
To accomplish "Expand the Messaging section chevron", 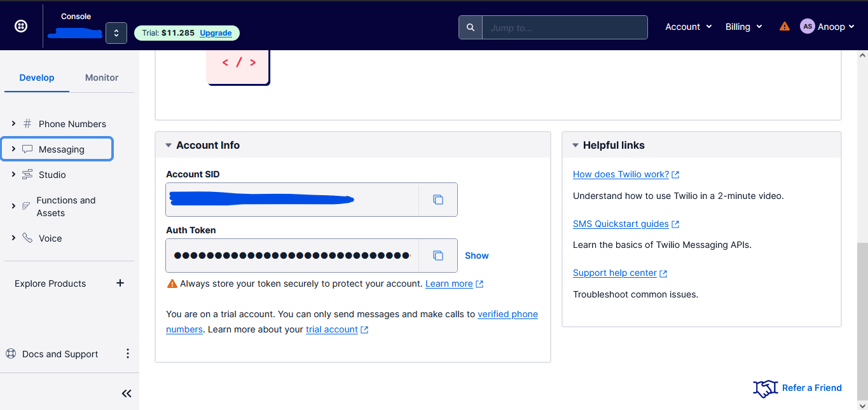I will [13, 149].
